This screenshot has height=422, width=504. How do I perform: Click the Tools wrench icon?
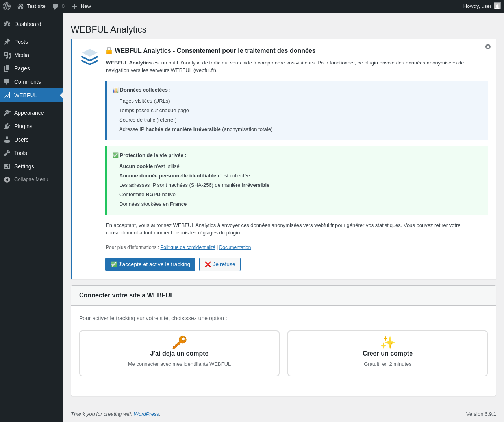tap(7, 153)
